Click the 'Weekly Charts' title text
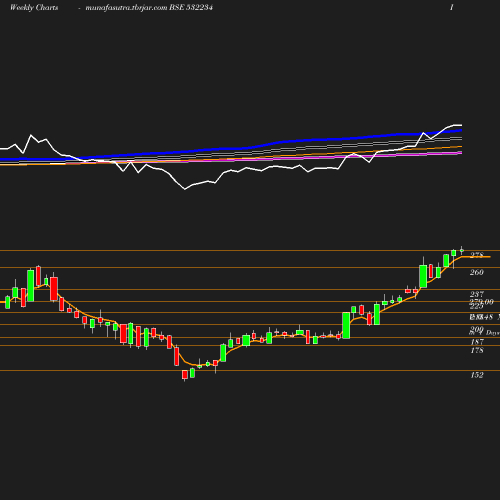500x500 pixels. [34, 7]
